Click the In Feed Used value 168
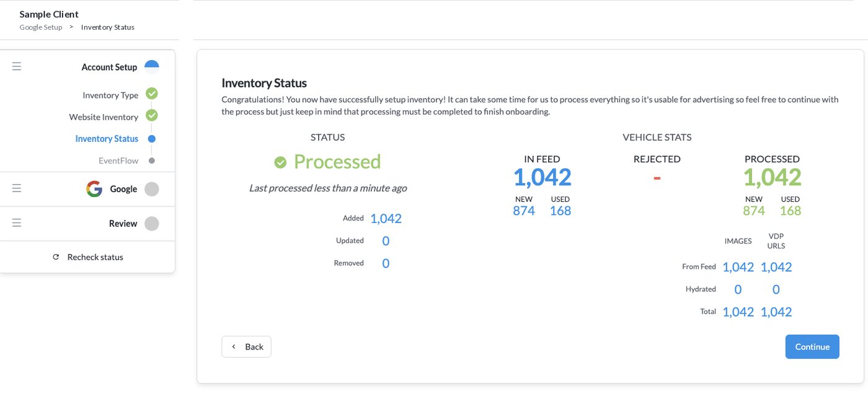 [x=560, y=211]
